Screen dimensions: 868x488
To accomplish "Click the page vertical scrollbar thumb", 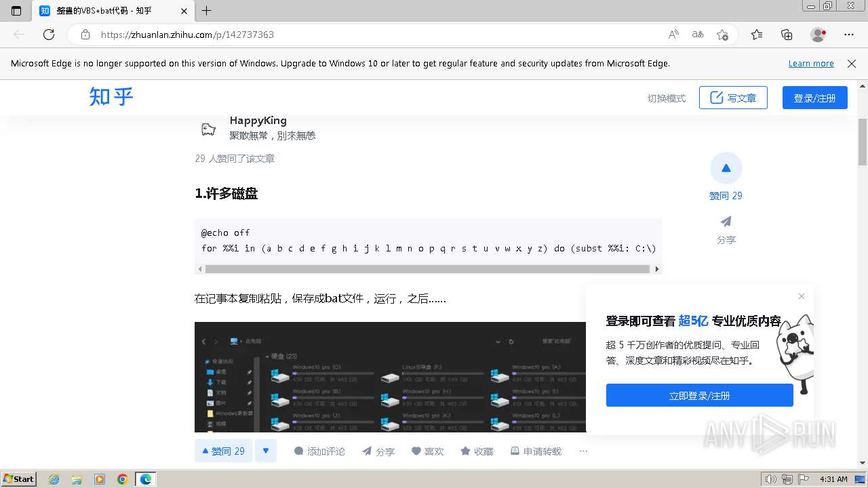I will [x=863, y=142].
